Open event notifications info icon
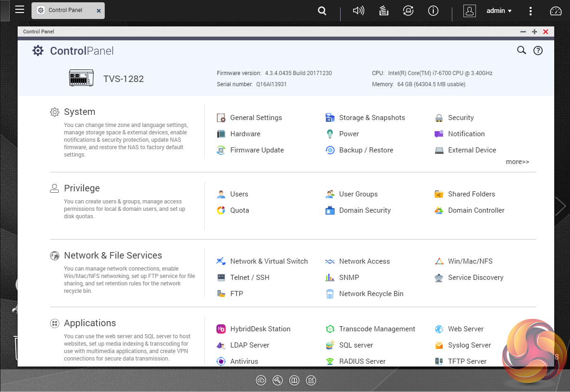570x392 pixels. (x=433, y=11)
